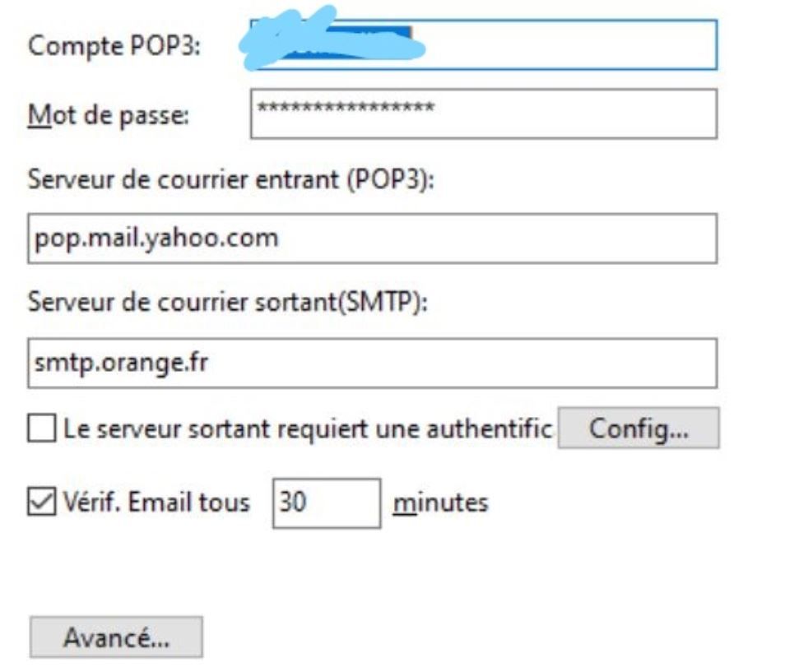This screenshot has width=794, height=672.
Task: Place cursor in smtp.orange.fr text
Action: pyautogui.click(x=121, y=364)
